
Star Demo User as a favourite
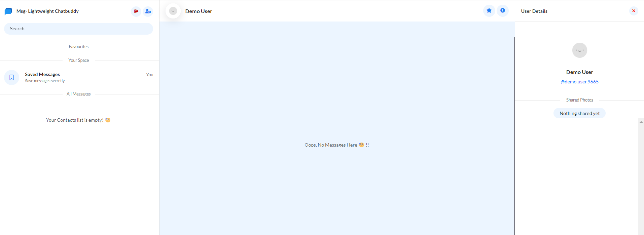pyautogui.click(x=489, y=11)
